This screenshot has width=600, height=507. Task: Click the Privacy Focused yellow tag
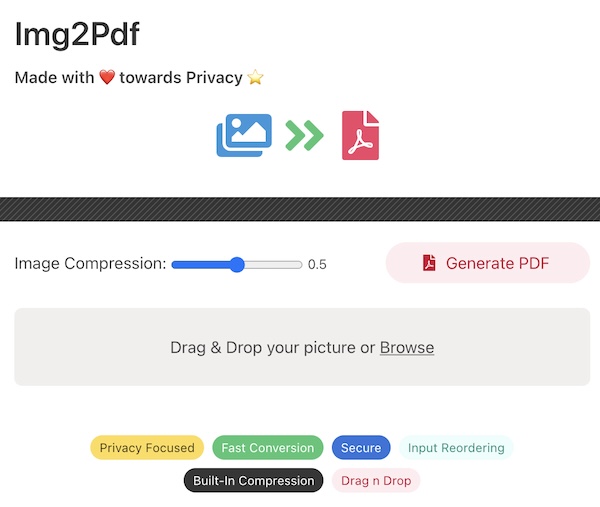point(147,448)
